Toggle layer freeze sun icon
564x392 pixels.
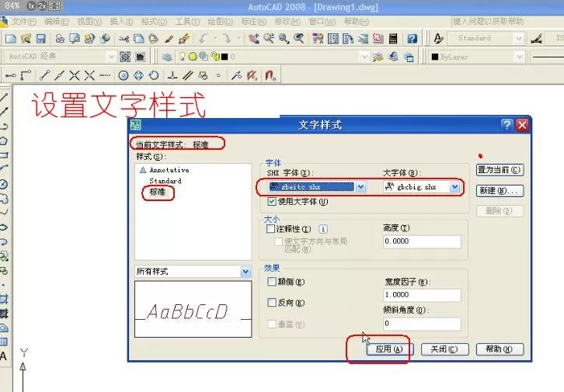[193, 57]
